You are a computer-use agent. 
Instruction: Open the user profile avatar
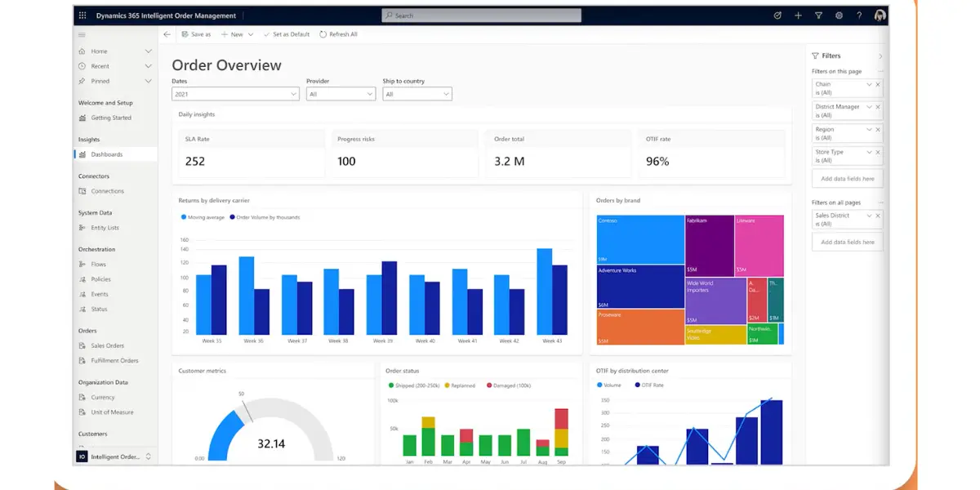click(x=880, y=16)
